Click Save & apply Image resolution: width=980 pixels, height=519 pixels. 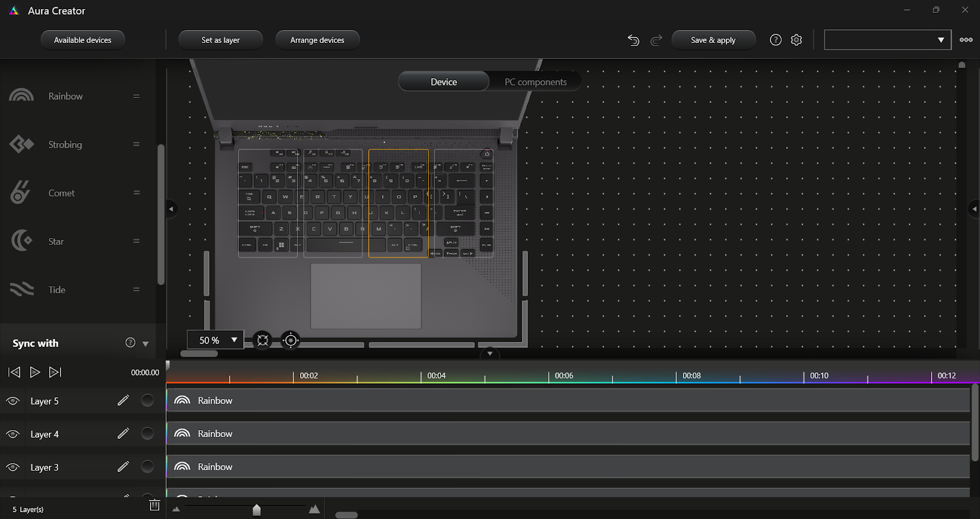point(714,40)
